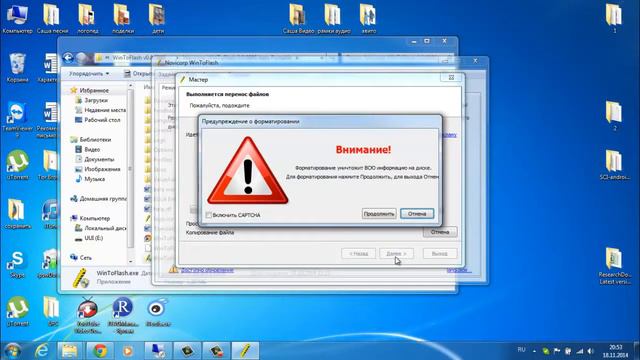This screenshot has width=640, height=360.
Task: Open Корзина recycle bin icon
Action: 17,67
